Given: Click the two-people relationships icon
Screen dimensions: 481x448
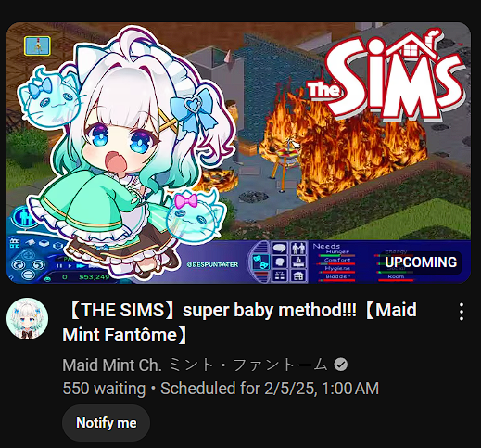Looking at the screenshot, I should (298, 248).
